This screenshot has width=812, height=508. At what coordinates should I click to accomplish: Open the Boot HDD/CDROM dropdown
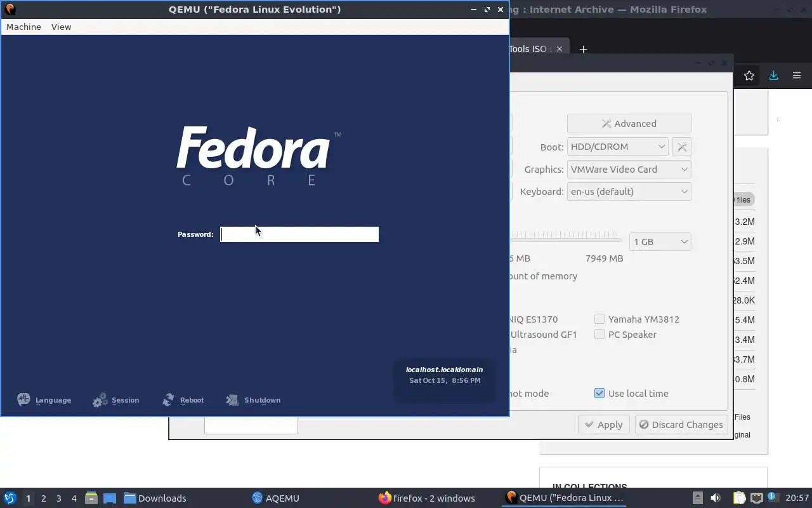click(617, 147)
